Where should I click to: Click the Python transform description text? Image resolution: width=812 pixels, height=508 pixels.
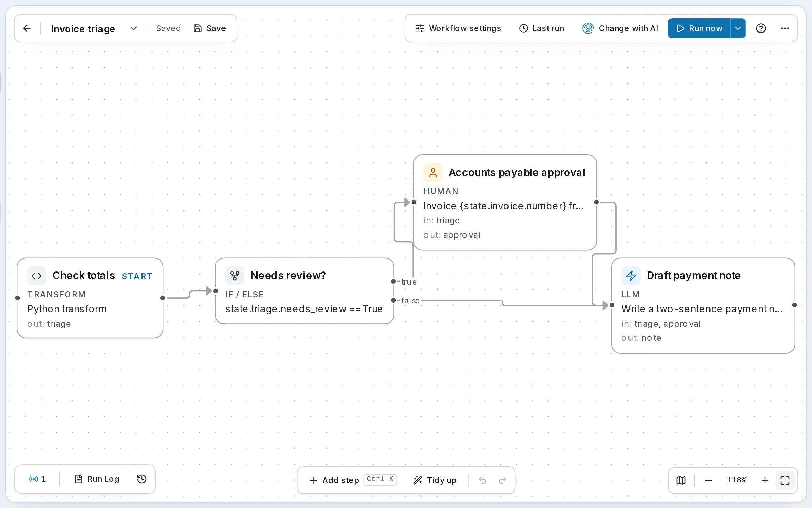(67, 309)
